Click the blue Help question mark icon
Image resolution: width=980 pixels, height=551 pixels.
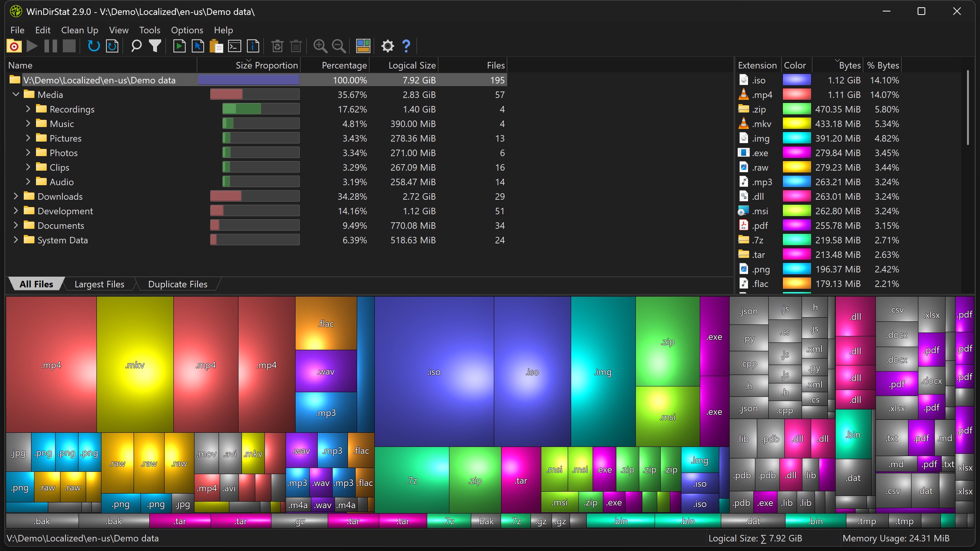coord(406,46)
